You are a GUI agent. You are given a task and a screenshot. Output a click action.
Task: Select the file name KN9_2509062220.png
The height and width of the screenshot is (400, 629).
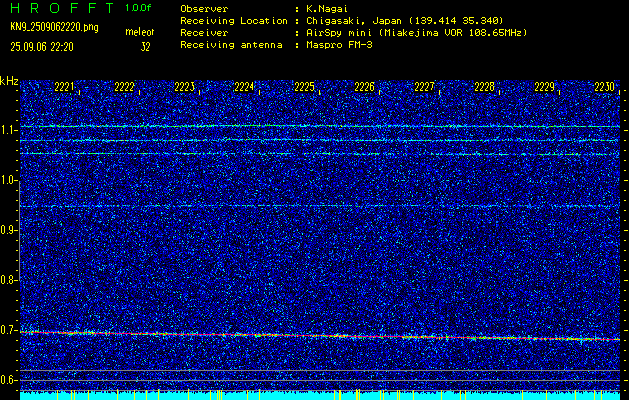pyautogui.click(x=54, y=27)
